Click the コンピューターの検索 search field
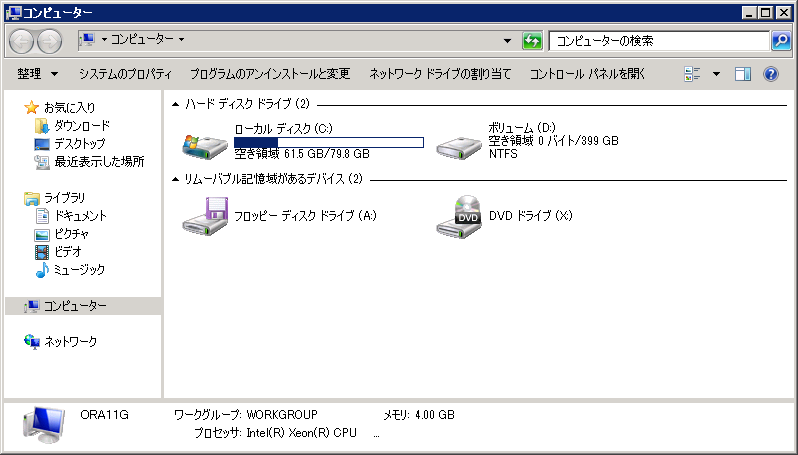The height and width of the screenshot is (455, 798). pos(658,41)
